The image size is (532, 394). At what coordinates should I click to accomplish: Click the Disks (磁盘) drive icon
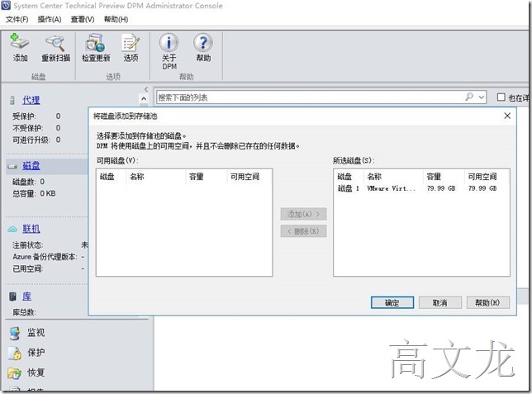pos(13,166)
